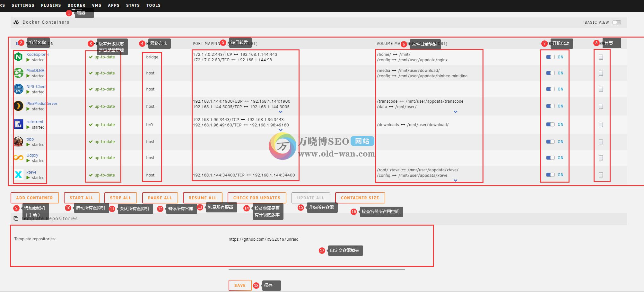The width and height of the screenshot is (644, 292).
Task: Open the PlexMediaServer container name link
Action: click(x=42, y=104)
